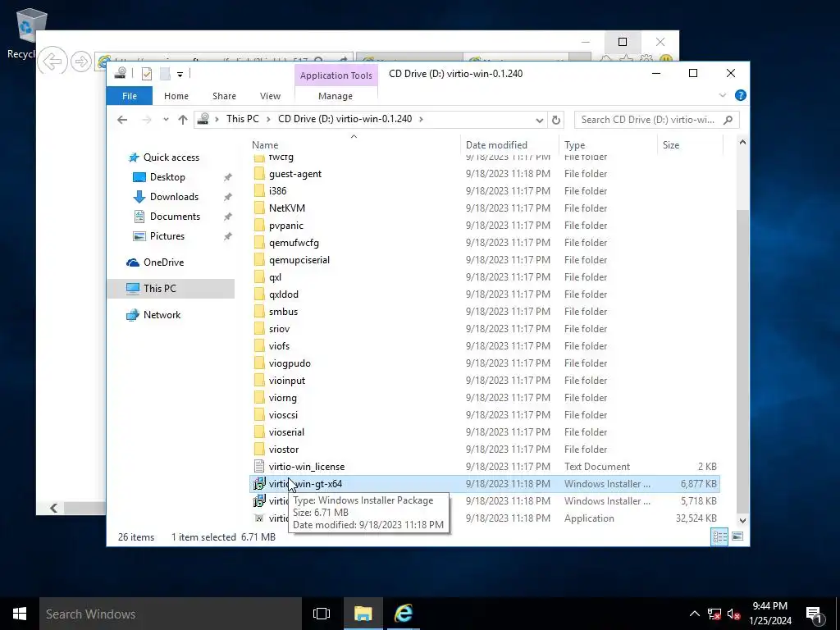This screenshot has height=630, width=840.
Task: Select the qemupciserial folder icon
Action: (x=259, y=260)
